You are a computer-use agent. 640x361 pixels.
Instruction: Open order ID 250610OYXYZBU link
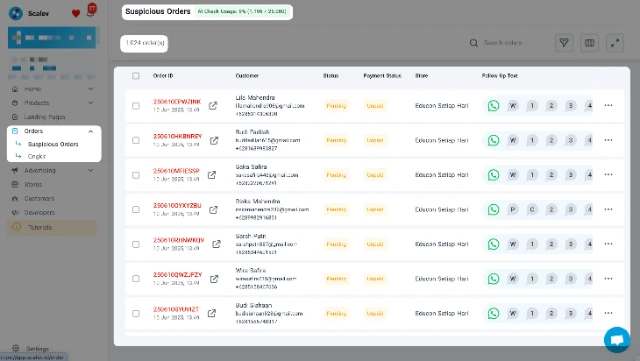(177, 205)
